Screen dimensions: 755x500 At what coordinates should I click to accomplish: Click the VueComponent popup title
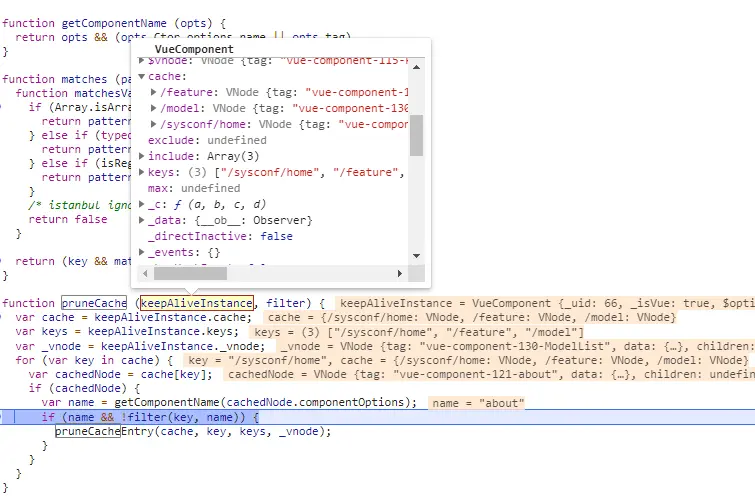click(x=194, y=49)
